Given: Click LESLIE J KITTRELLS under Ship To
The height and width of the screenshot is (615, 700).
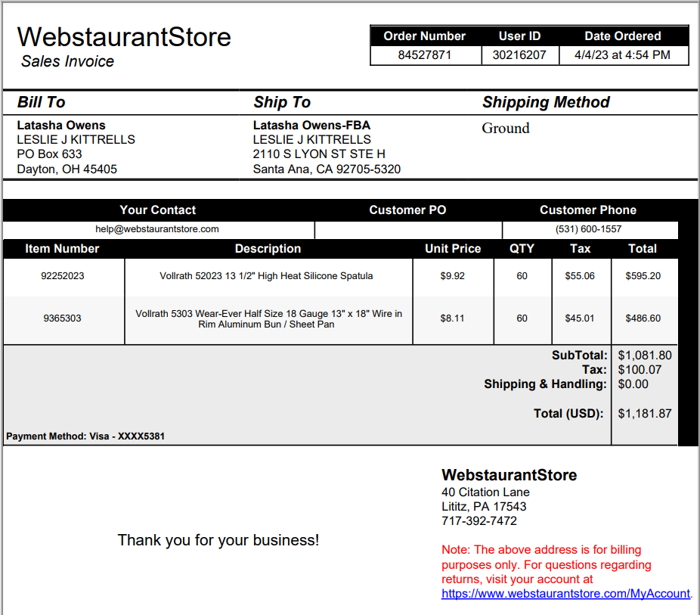Looking at the screenshot, I should tap(311, 140).
